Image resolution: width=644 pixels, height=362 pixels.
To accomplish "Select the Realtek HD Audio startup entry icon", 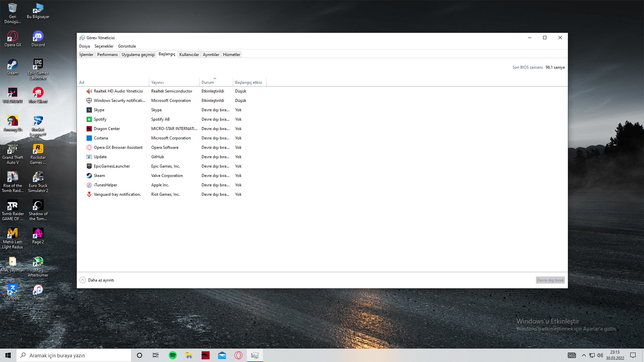I will point(89,91).
